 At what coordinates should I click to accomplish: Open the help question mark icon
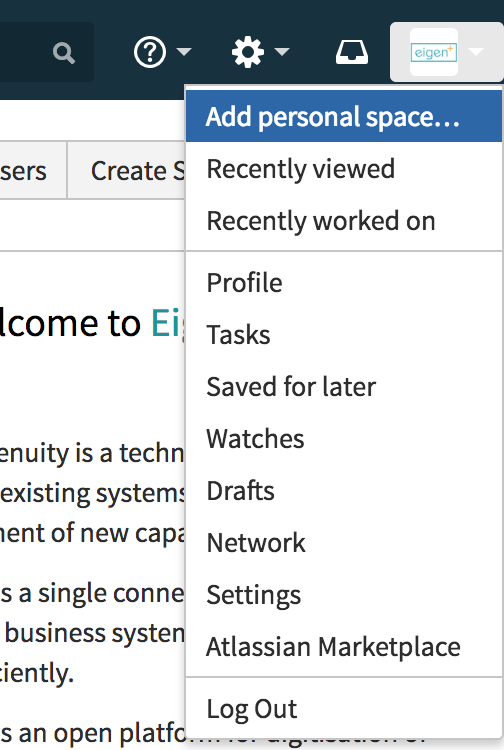click(x=150, y=52)
